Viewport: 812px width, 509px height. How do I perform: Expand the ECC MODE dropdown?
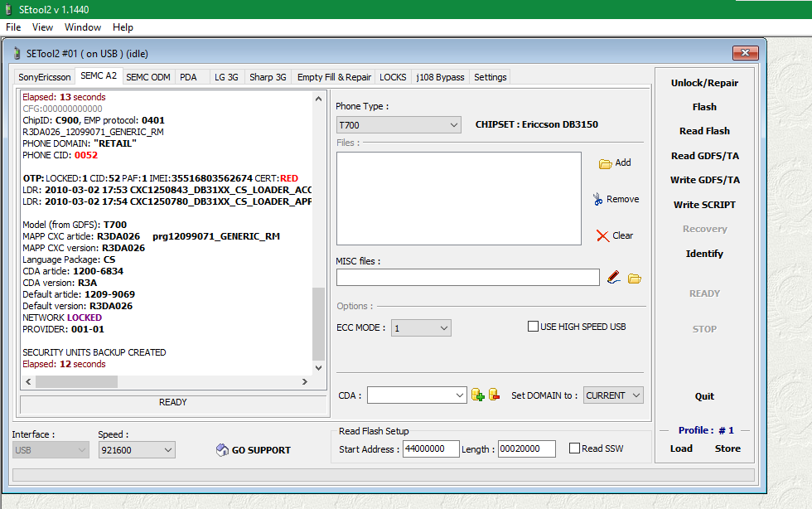[x=421, y=328]
